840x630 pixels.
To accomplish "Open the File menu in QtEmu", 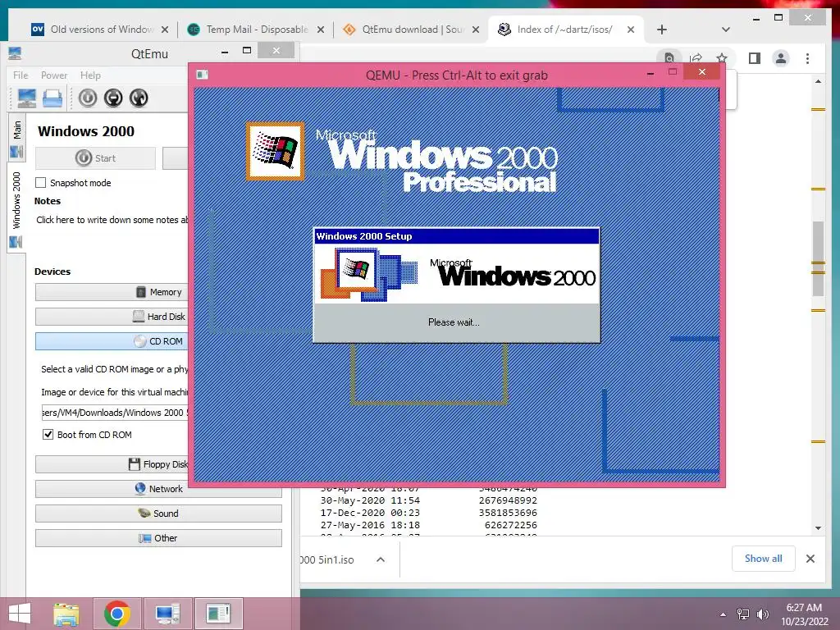I will click(21, 75).
